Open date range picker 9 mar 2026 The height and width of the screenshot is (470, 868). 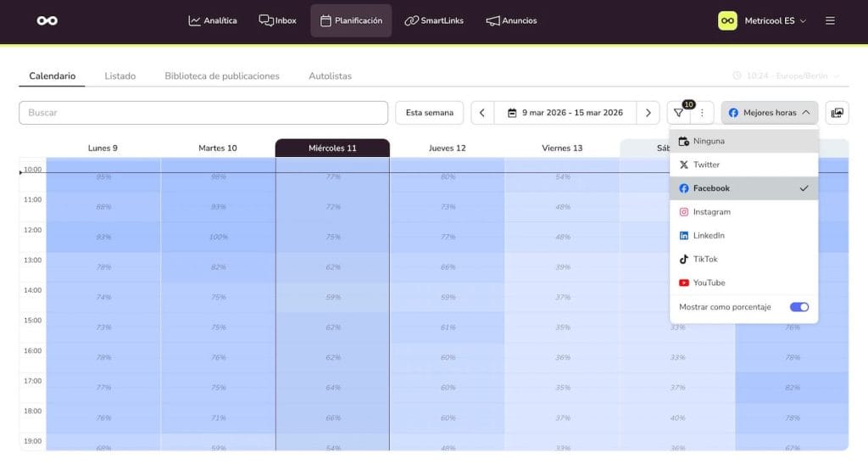565,113
